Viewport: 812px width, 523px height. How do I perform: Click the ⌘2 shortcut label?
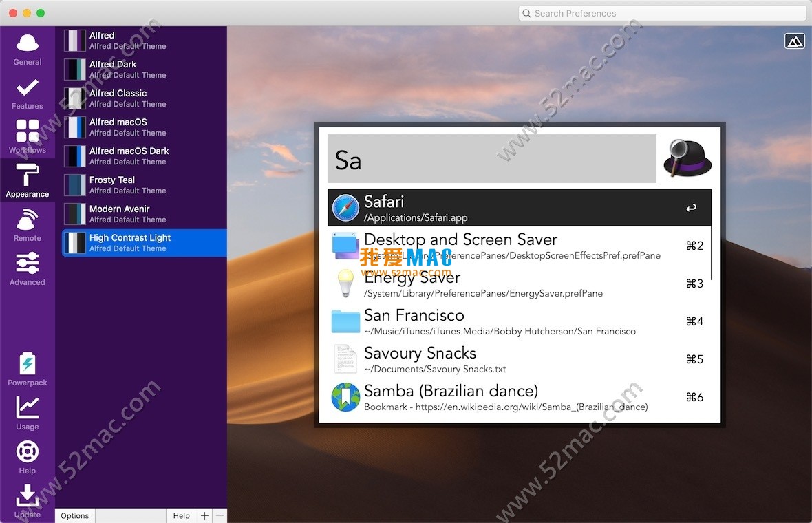point(694,246)
